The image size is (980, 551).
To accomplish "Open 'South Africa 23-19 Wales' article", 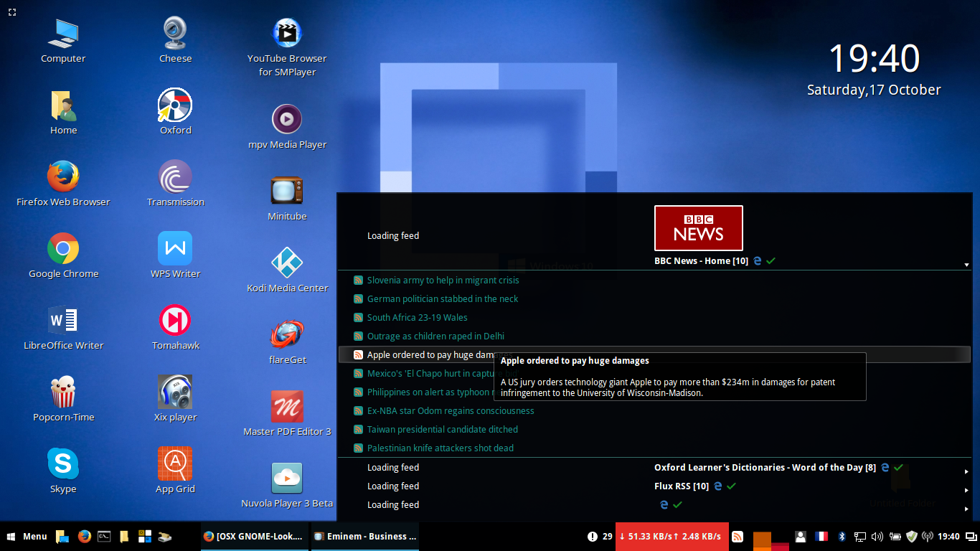I will tap(418, 318).
